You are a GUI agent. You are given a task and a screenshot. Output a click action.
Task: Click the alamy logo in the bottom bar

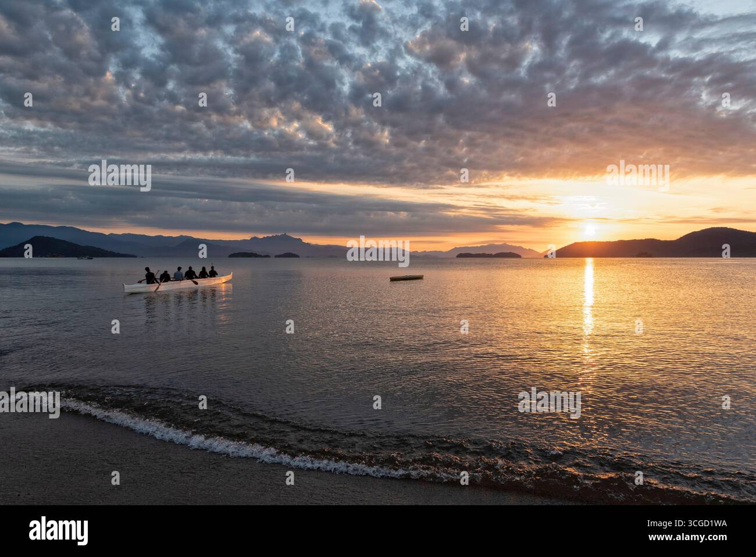(59, 530)
